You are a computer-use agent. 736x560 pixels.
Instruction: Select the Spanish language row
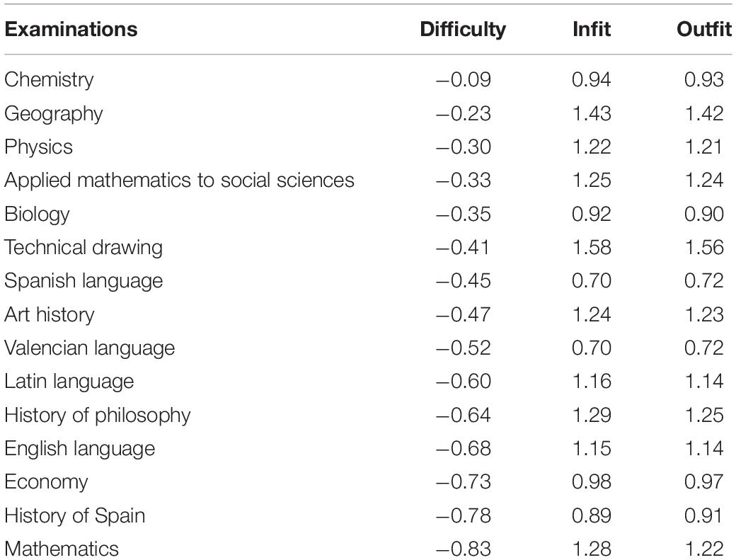click(368, 280)
